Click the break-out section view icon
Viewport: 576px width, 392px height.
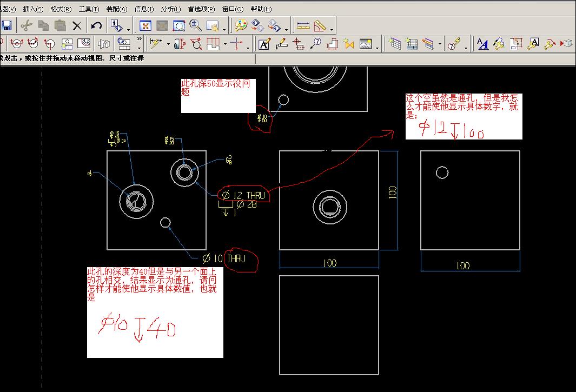(84, 44)
